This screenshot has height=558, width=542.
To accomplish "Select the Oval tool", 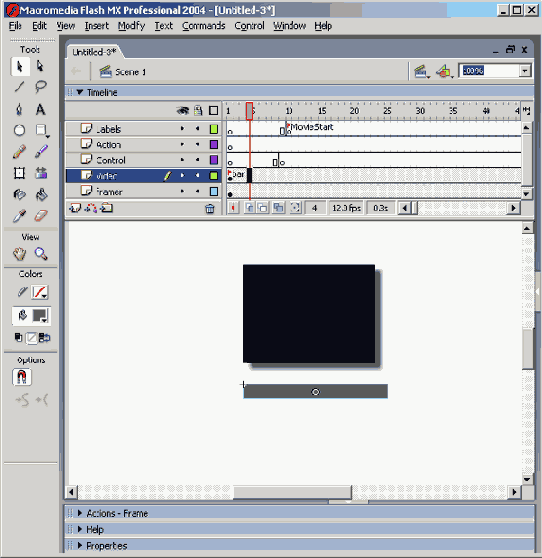I will (19, 130).
